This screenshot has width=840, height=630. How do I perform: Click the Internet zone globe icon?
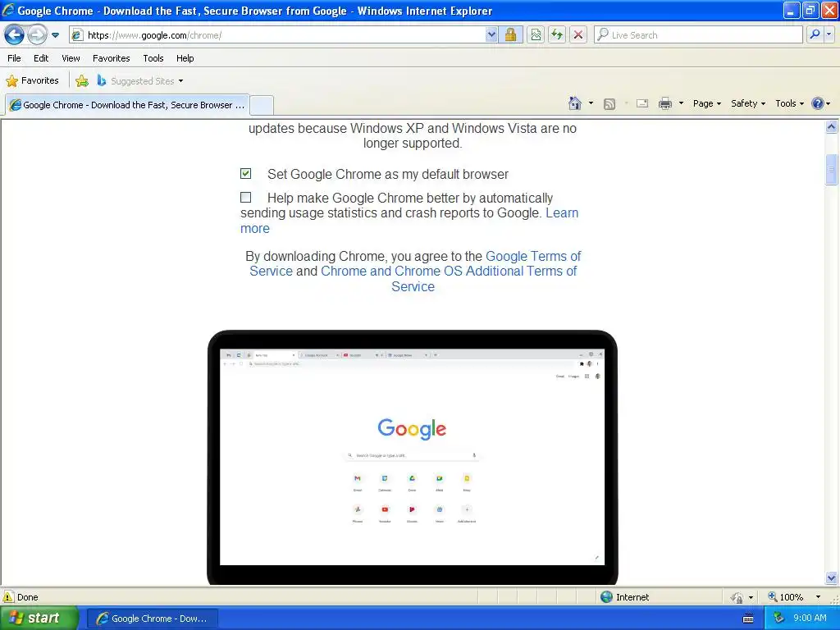pyautogui.click(x=606, y=597)
